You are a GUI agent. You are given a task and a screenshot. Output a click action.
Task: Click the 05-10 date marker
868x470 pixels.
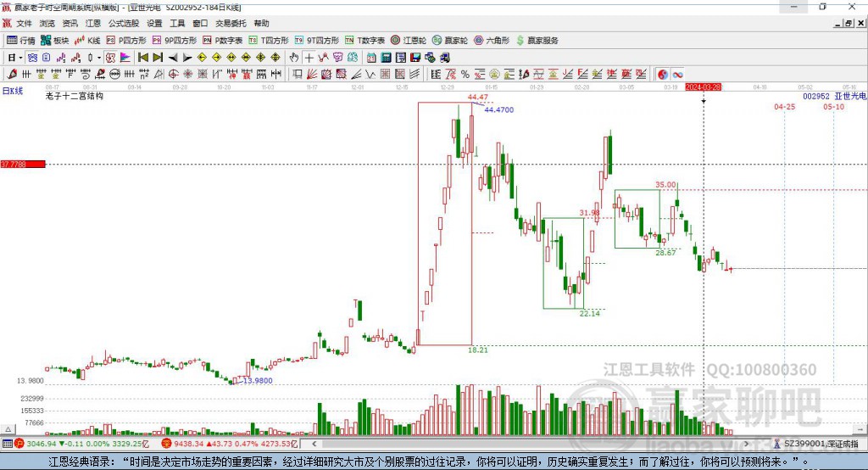834,106
